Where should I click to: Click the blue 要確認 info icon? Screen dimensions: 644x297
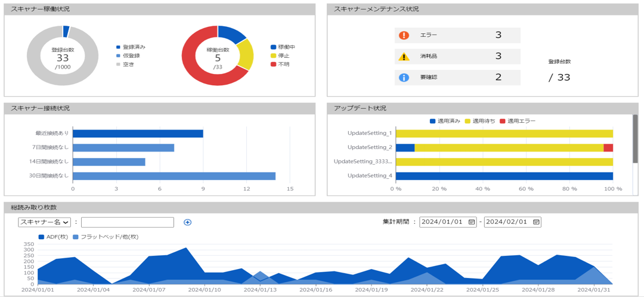(404, 78)
